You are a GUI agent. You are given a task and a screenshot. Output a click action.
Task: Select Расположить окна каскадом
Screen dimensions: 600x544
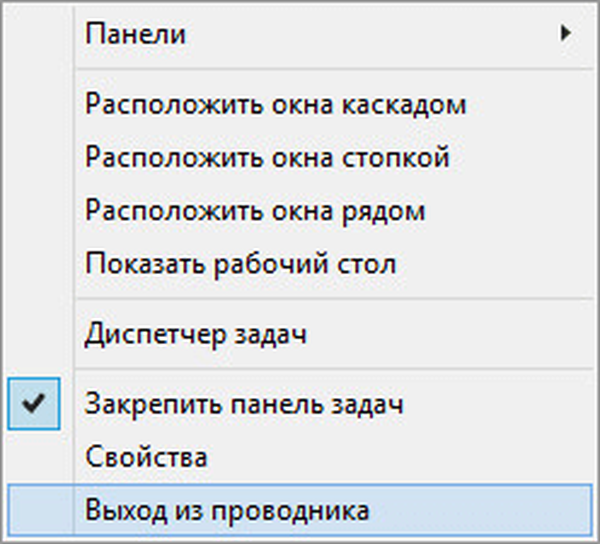[x=276, y=104]
